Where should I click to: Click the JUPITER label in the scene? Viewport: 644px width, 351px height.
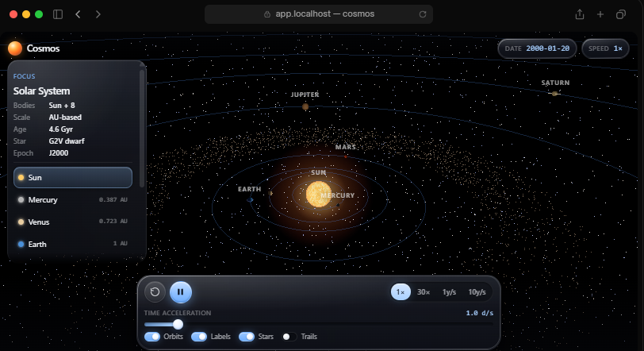pos(305,94)
